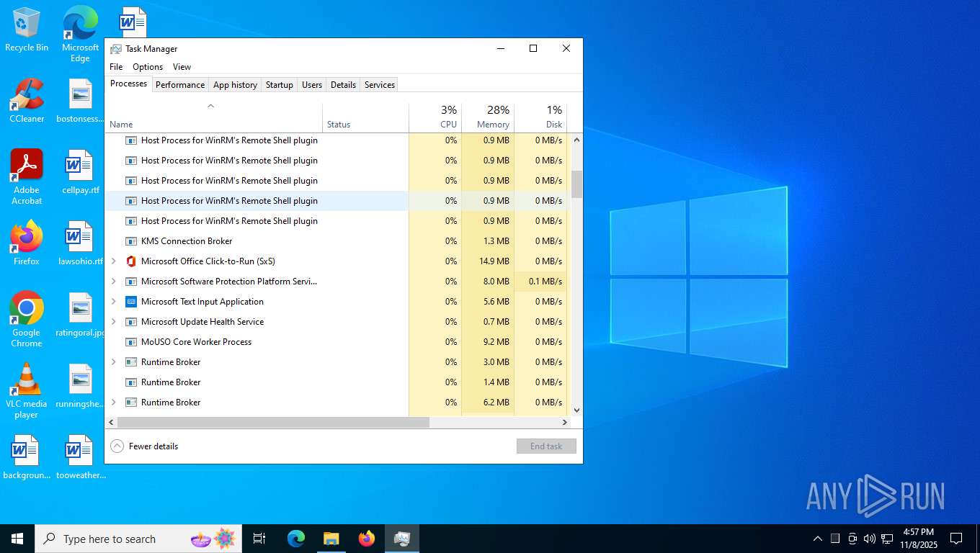This screenshot has height=553, width=980.
Task: Open the clock showing 4:57 PM
Action: pos(918,539)
